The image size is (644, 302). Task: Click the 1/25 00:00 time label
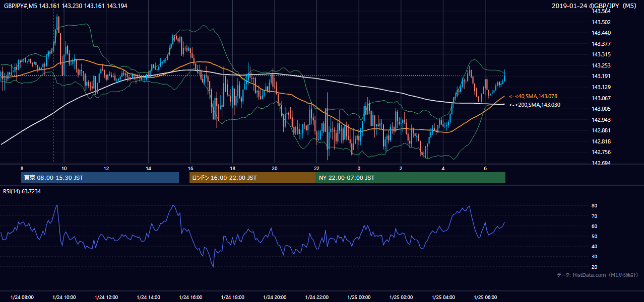click(x=359, y=297)
